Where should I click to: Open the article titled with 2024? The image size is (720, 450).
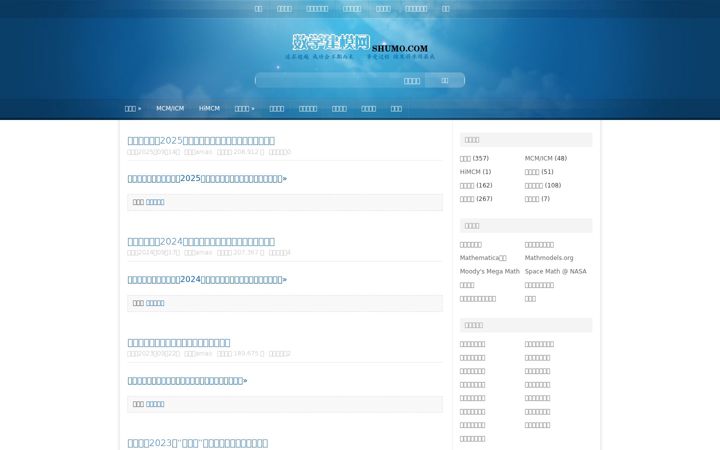tap(201, 242)
